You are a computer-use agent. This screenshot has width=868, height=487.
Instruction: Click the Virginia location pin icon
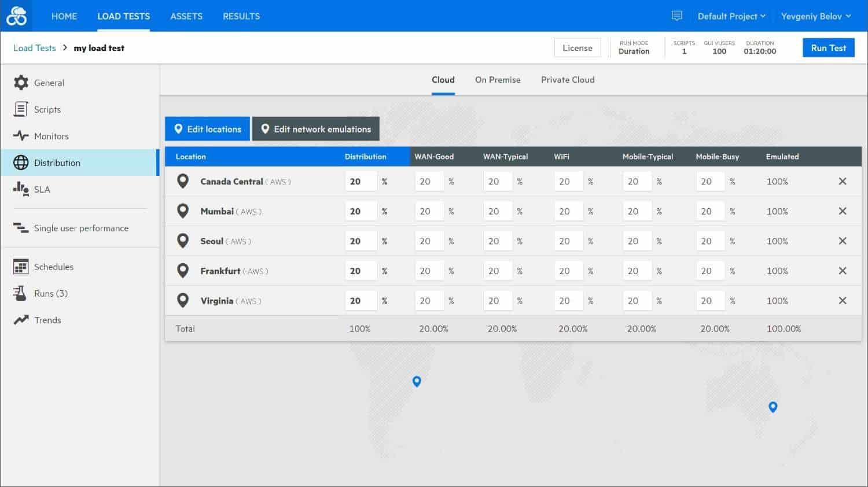pos(183,301)
